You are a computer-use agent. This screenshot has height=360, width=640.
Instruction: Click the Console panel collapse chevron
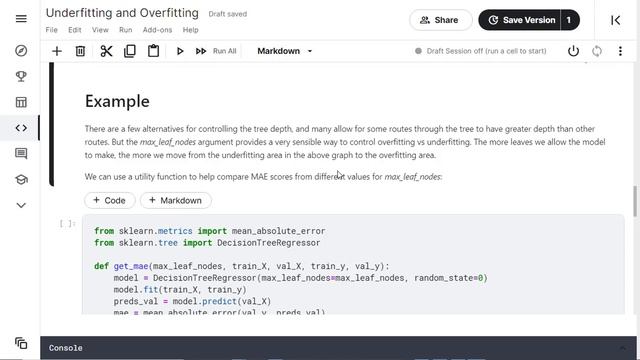622,348
